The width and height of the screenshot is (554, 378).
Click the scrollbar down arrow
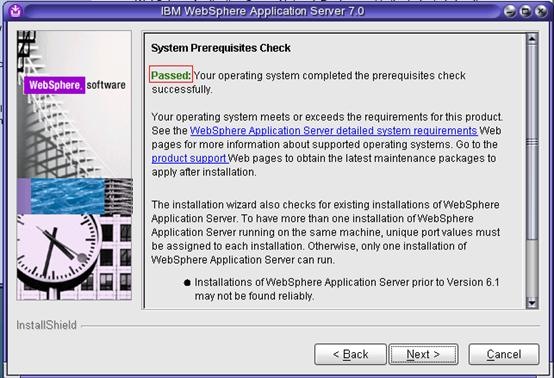(532, 303)
